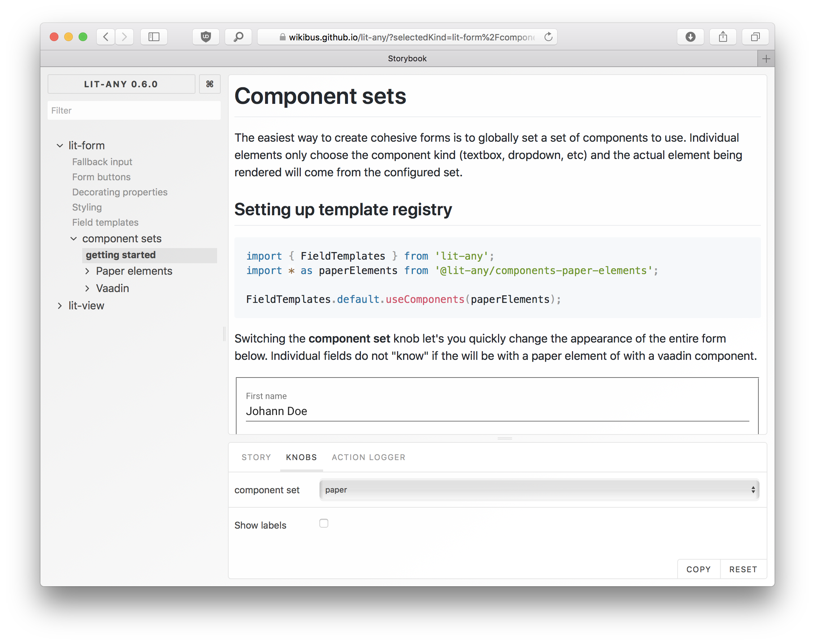Viewport: 815px width, 644px height.
Task: Select the KNOBS tab
Action: click(x=301, y=458)
